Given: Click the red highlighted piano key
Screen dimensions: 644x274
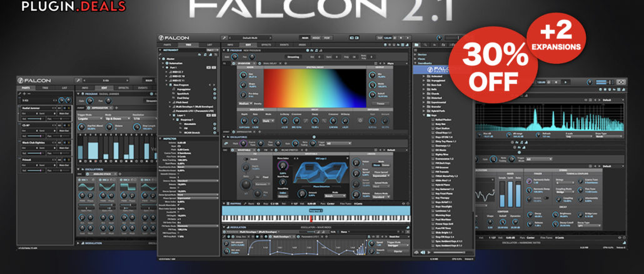Looking at the screenshot, I should (311, 218).
